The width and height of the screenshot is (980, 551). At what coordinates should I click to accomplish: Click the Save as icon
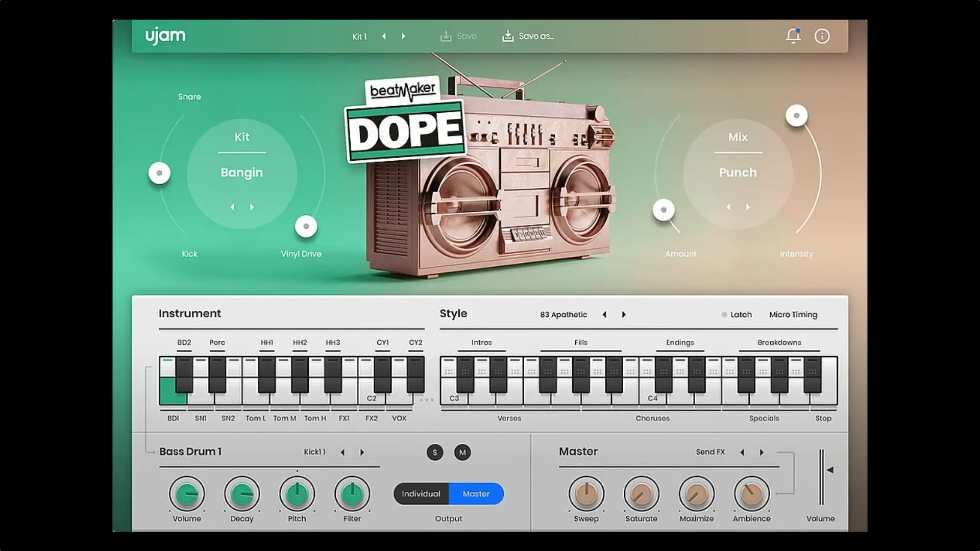(x=508, y=36)
